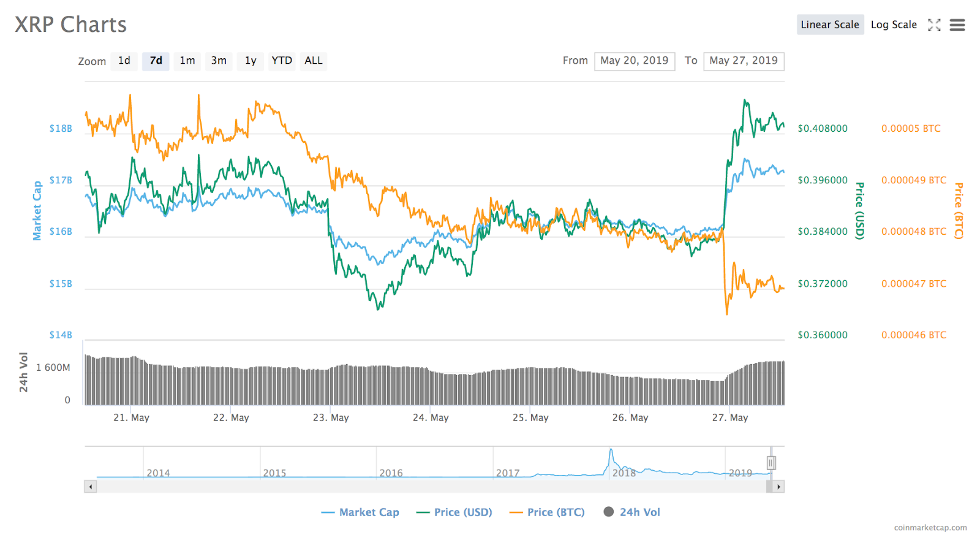The image size is (980, 540).
Task: Click the XRP Charts heading
Action: click(70, 25)
